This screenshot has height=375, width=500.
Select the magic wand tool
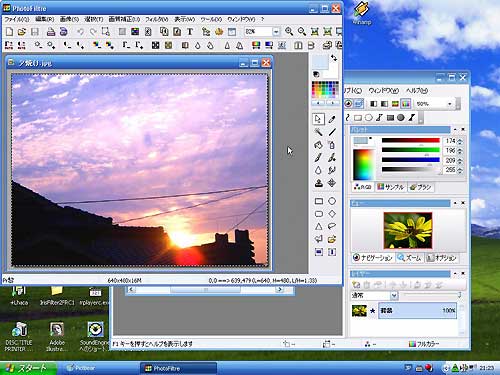tap(318, 132)
